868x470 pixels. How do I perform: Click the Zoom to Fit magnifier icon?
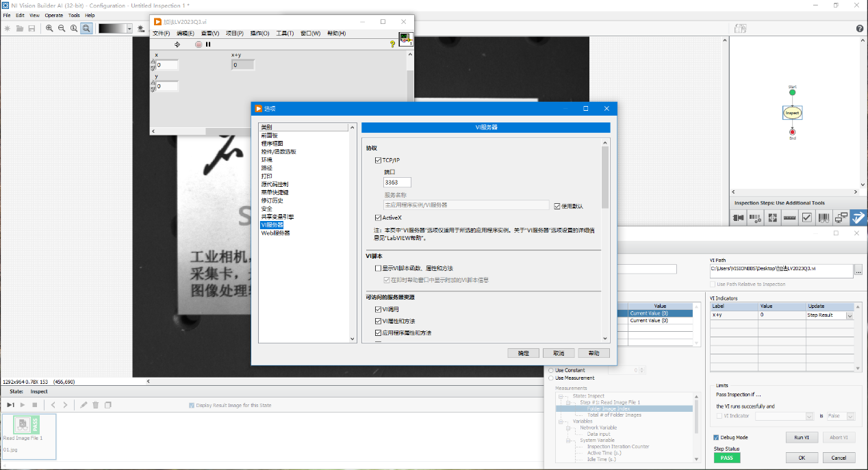(86, 28)
